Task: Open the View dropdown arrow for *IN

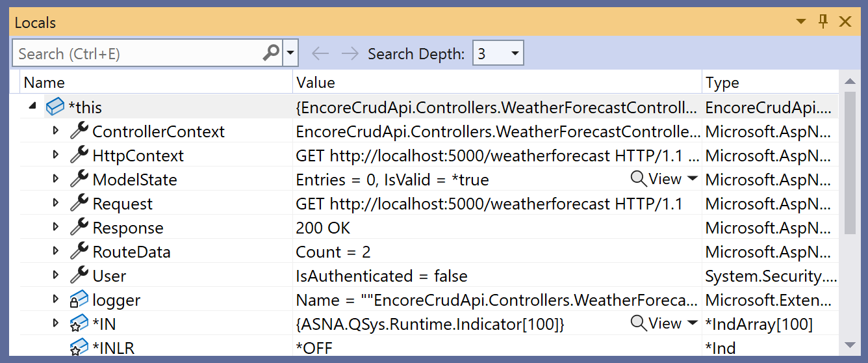Action: point(693,324)
